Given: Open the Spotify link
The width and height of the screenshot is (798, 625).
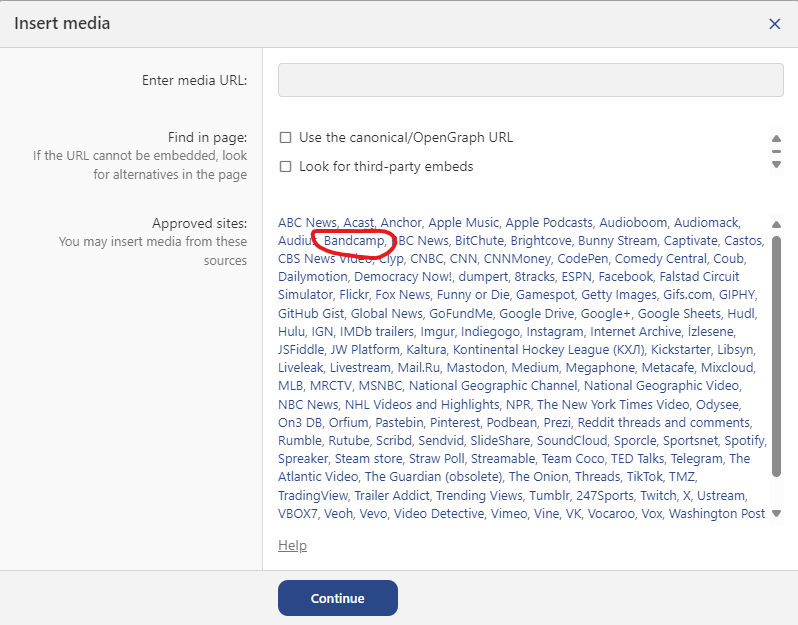Looking at the screenshot, I should pos(744,440).
